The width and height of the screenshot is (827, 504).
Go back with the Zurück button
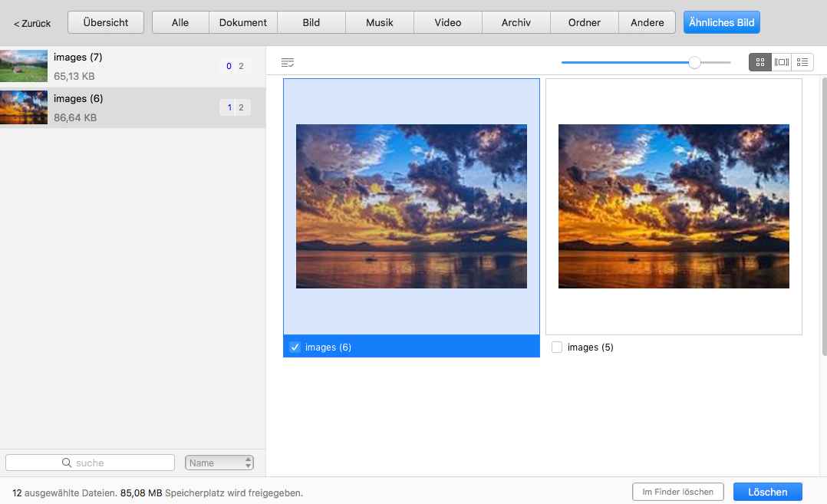click(x=32, y=23)
